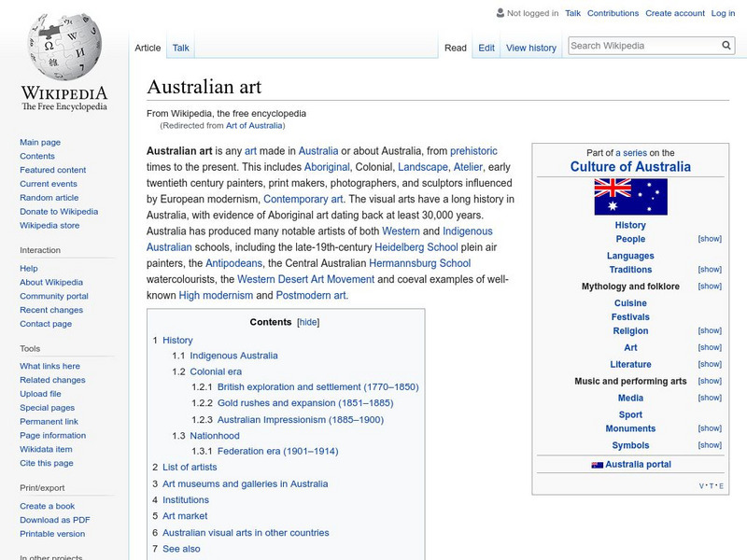Open Random article link

tap(49, 197)
